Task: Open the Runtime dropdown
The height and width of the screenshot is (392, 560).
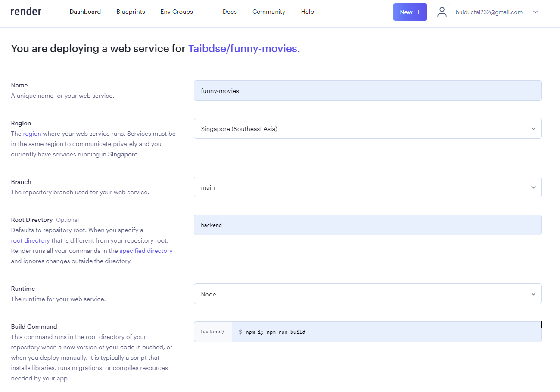Action: 367,294
